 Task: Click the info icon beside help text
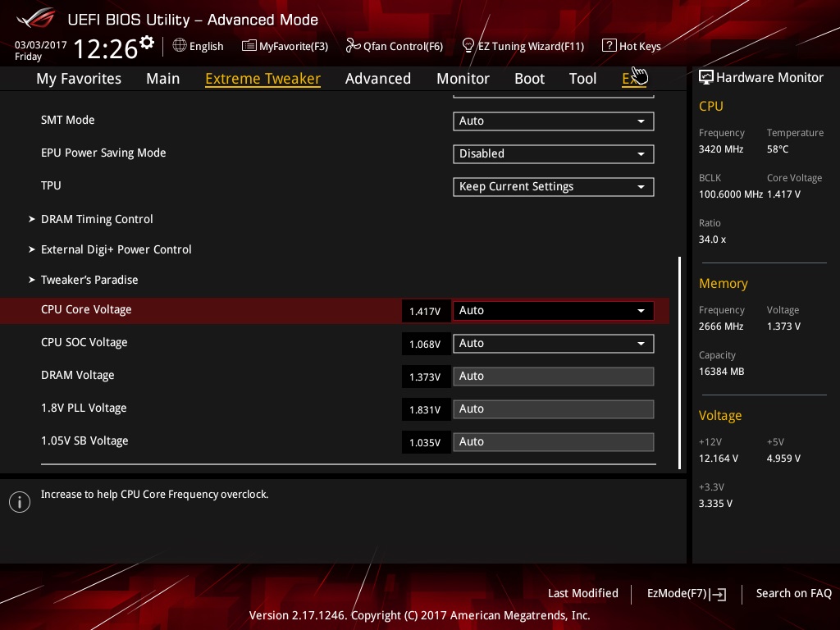[20, 502]
